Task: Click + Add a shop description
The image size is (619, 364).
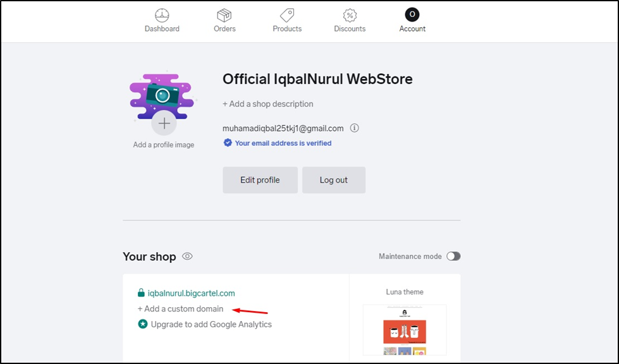Action: tap(268, 104)
